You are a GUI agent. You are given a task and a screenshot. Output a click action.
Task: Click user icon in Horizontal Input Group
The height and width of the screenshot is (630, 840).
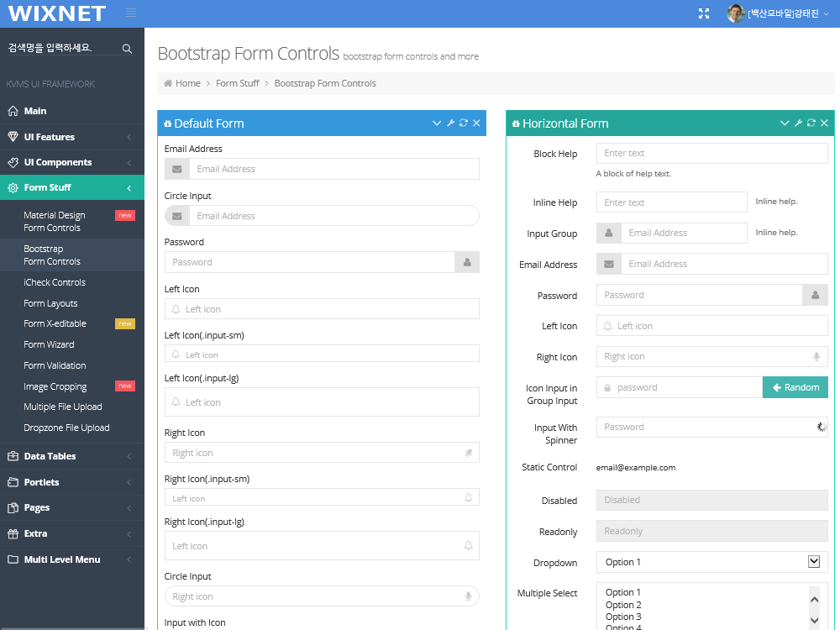pyautogui.click(x=608, y=233)
